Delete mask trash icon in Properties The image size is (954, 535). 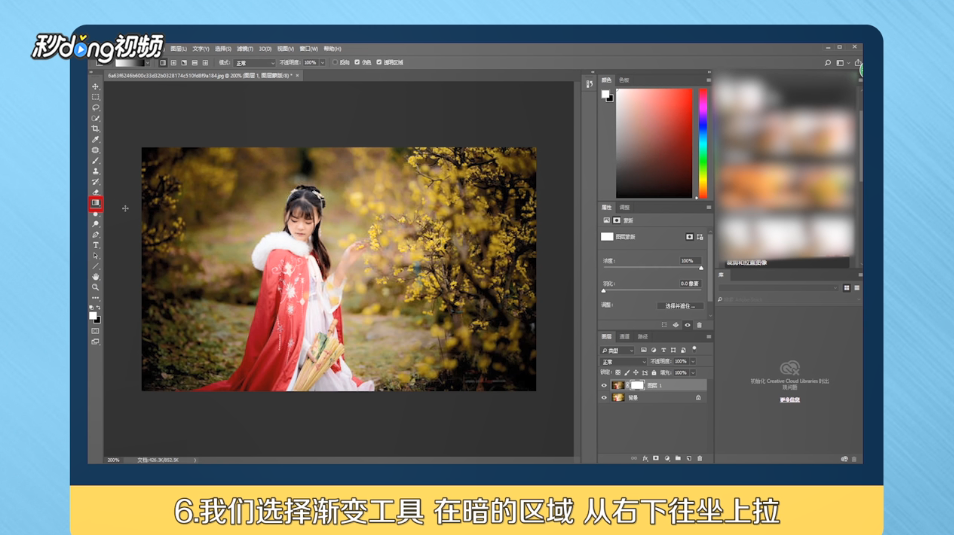tap(699, 325)
